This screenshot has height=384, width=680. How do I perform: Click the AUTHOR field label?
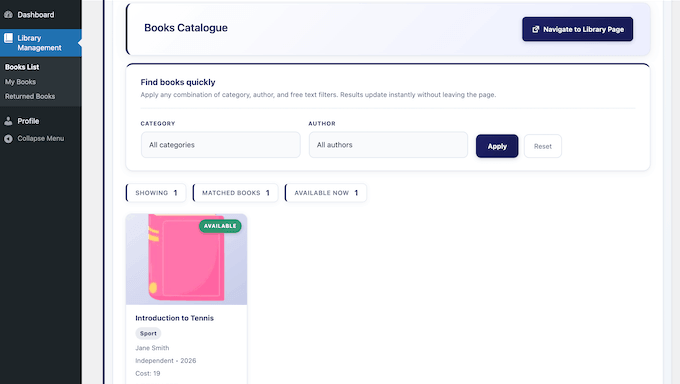[x=322, y=124]
